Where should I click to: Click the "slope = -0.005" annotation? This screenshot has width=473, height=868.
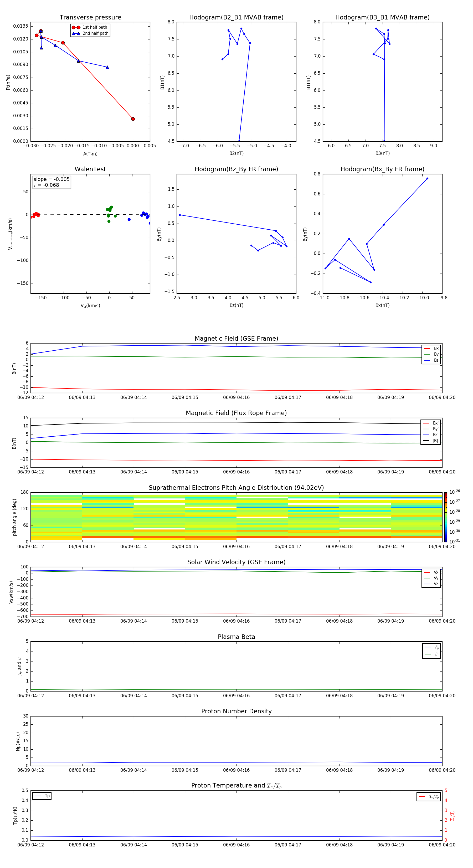point(52,179)
